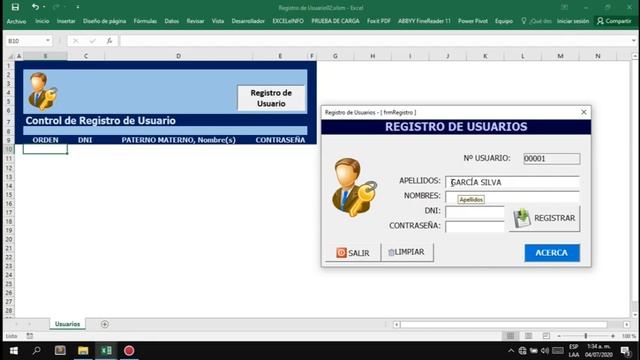The height and width of the screenshot is (360, 640).
Task: Select the Usuarios sheet tab
Action: tap(67, 324)
